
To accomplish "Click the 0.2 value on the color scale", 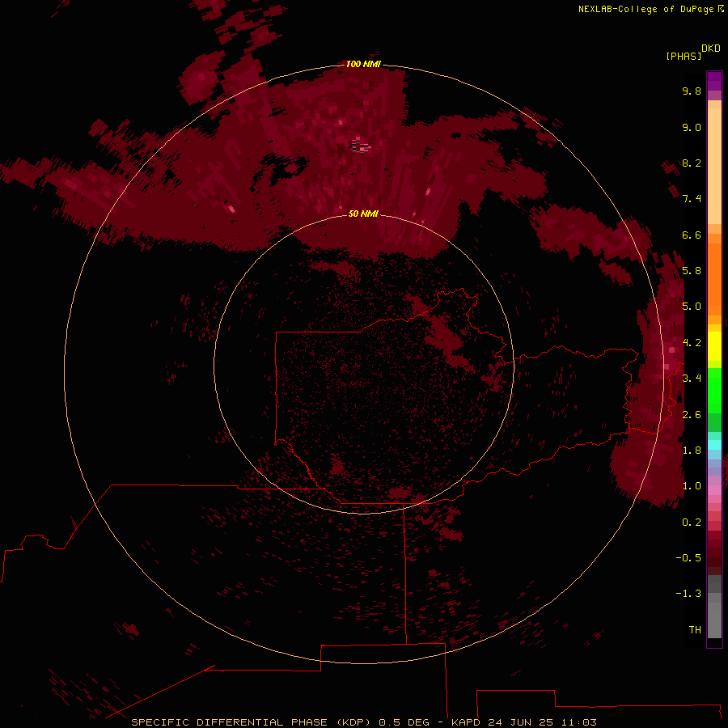I will click(692, 523).
